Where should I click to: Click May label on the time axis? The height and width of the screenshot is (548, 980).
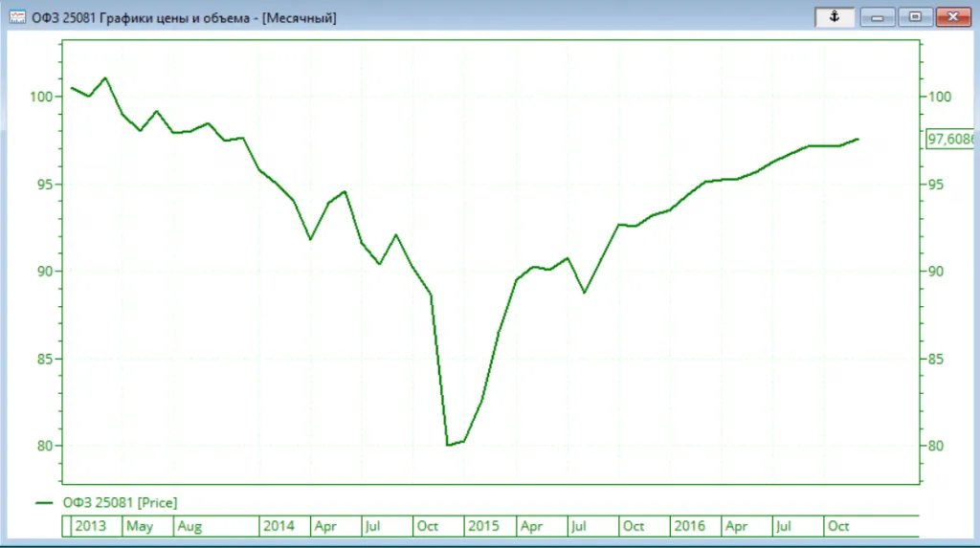point(140,526)
